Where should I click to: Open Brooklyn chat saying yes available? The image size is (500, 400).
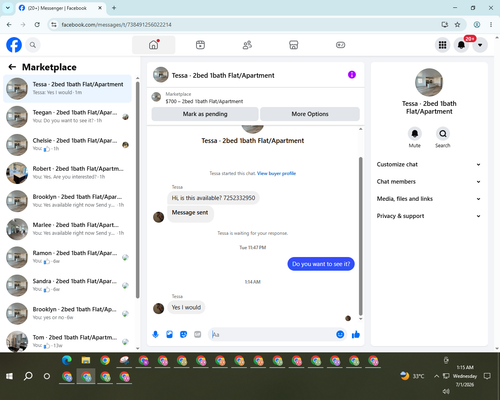[x=67, y=201]
